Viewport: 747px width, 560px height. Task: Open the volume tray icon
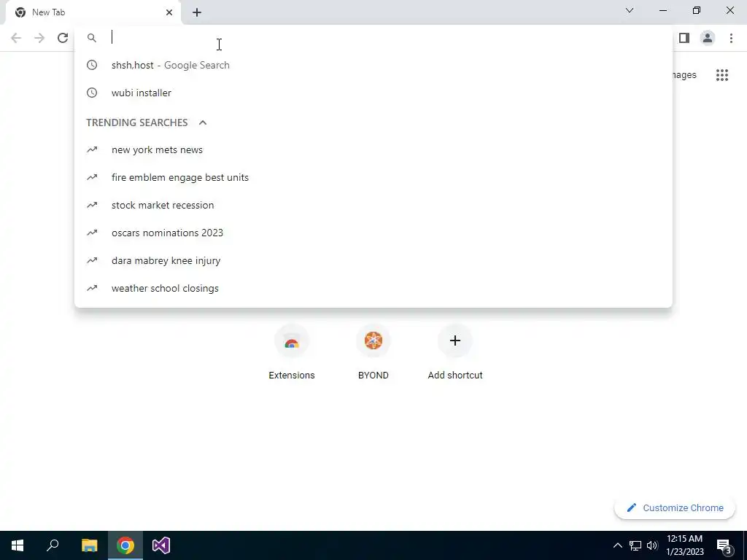tap(652, 545)
